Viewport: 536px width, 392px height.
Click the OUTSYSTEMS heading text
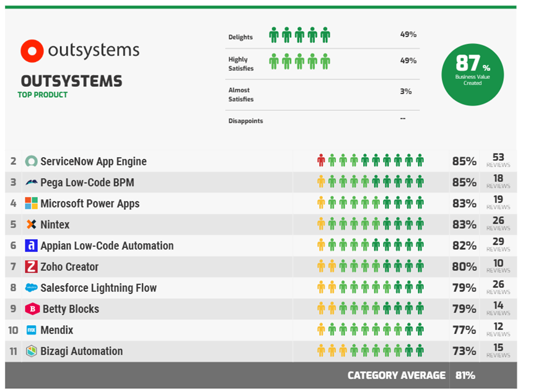71,81
